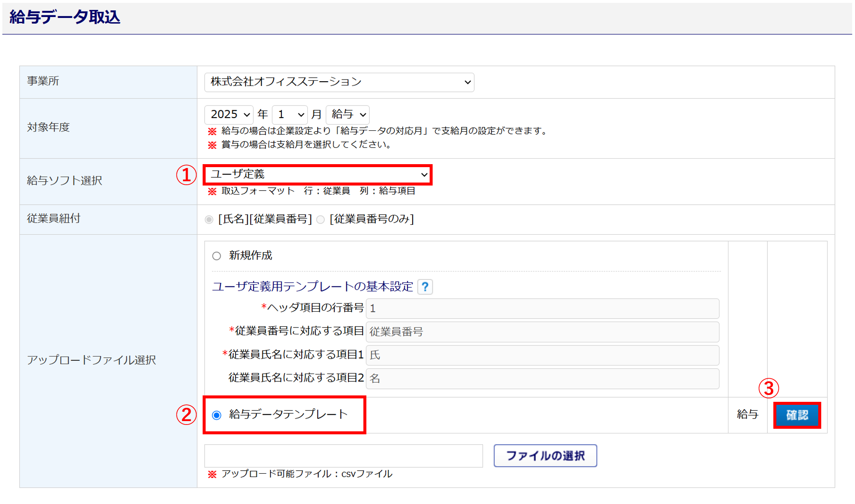The image size is (855, 504).
Task: Click the ヘッダ項目の行番号 input field
Action: click(542, 309)
